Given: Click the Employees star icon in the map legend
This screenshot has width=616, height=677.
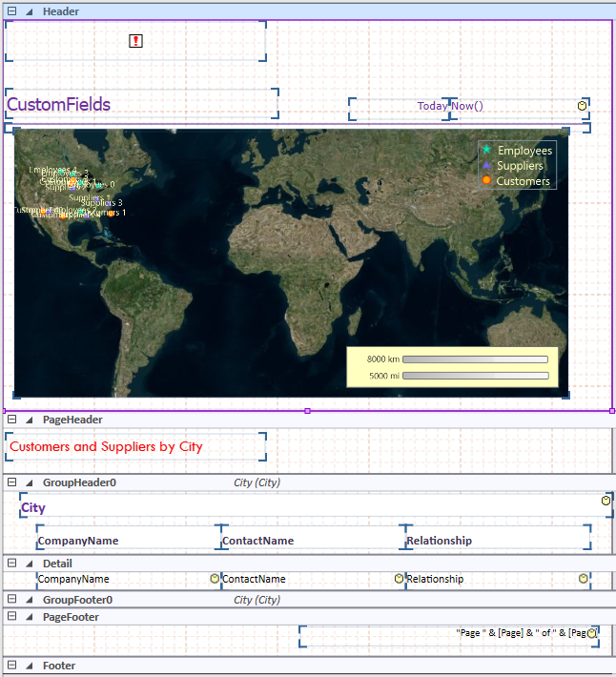Looking at the screenshot, I should pyautogui.click(x=486, y=150).
